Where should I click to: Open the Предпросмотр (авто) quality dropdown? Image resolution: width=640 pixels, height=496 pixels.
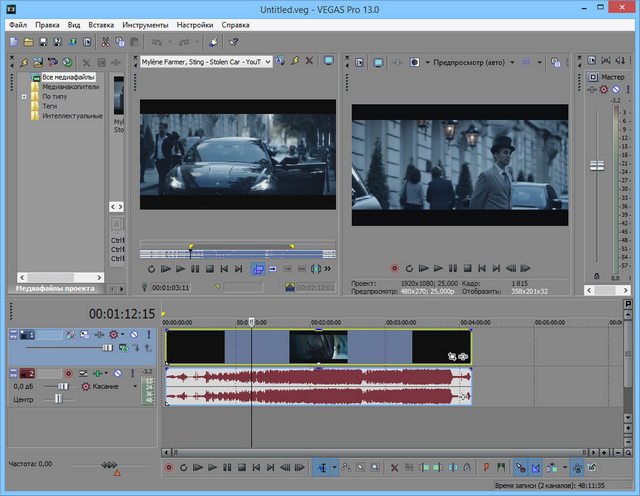click(x=512, y=62)
